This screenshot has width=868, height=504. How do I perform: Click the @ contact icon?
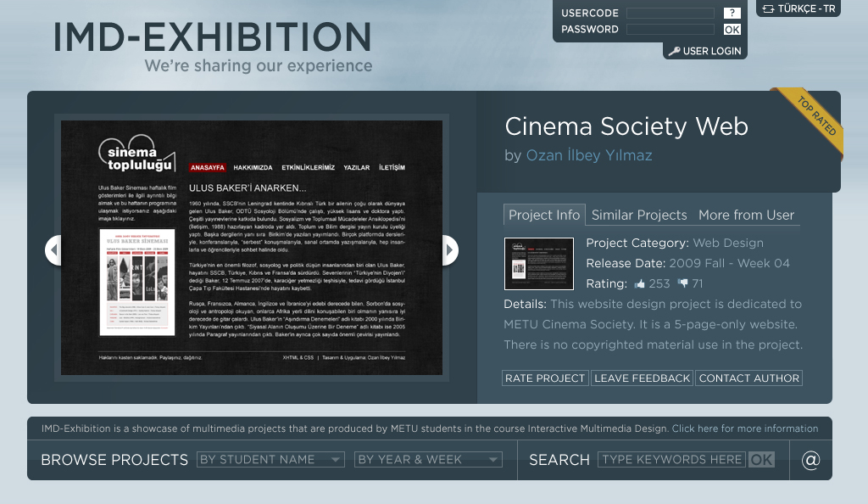click(x=810, y=460)
